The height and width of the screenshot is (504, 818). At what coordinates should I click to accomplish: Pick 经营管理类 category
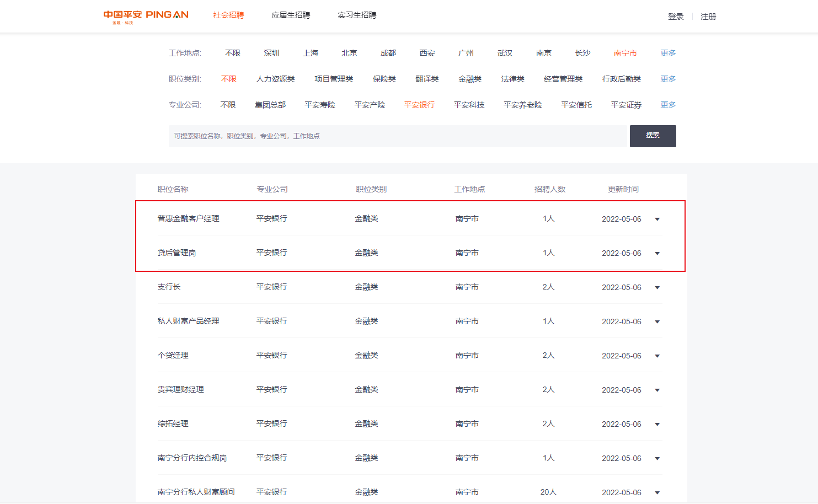point(563,79)
